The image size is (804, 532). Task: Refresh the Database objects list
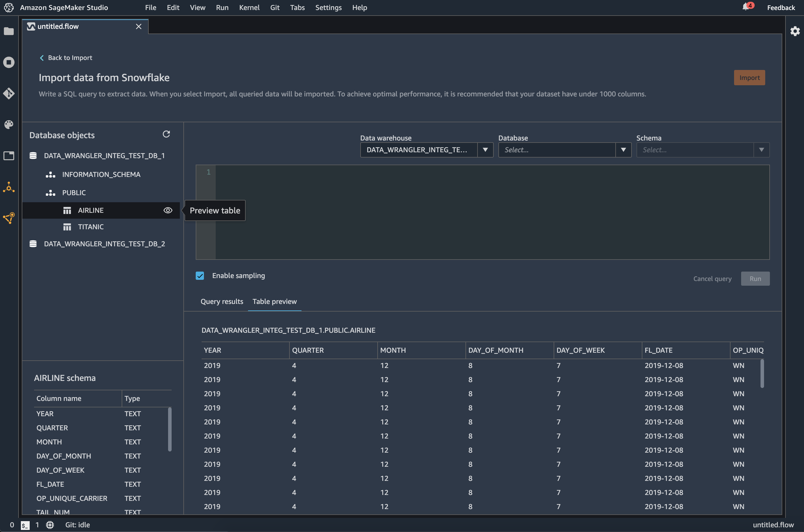point(166,134)
